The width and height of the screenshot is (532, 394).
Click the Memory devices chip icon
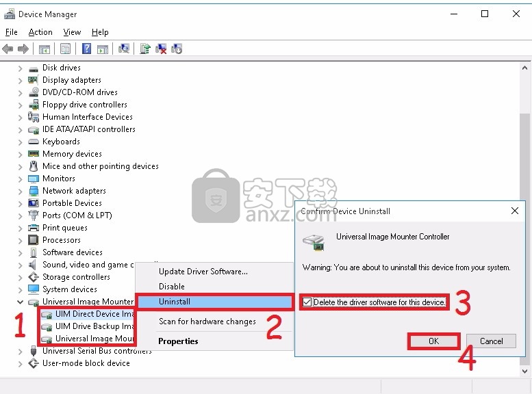[x=34, y=154]
